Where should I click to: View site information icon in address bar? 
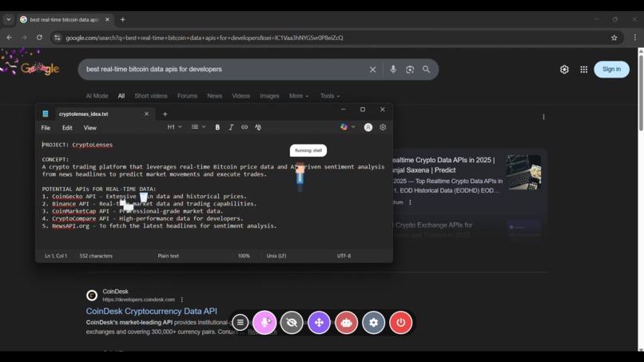57,38
